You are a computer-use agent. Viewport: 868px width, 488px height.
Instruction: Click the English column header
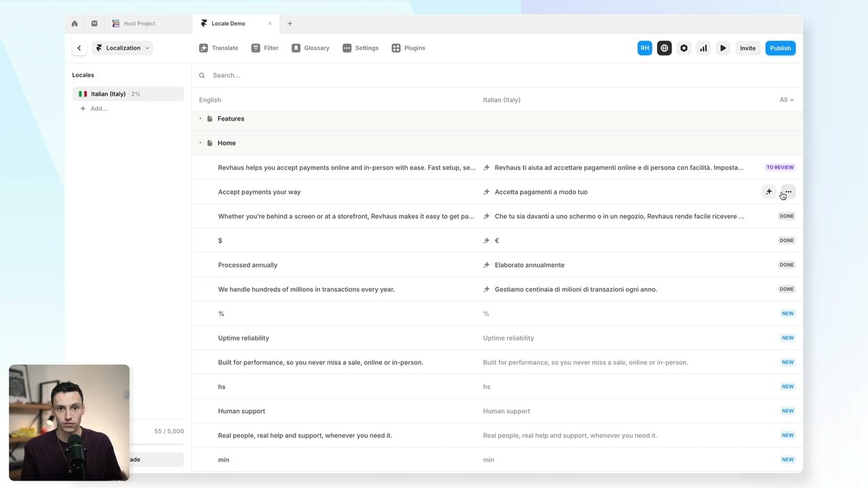210,100
